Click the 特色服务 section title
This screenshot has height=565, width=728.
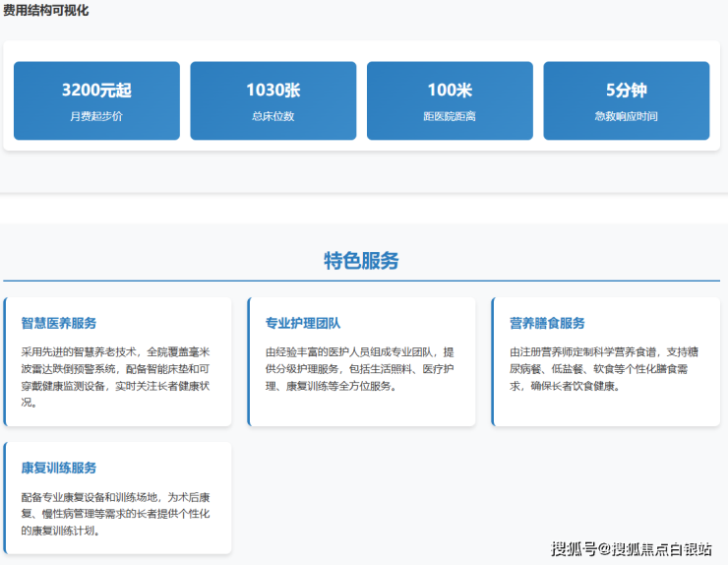[361, 261]
